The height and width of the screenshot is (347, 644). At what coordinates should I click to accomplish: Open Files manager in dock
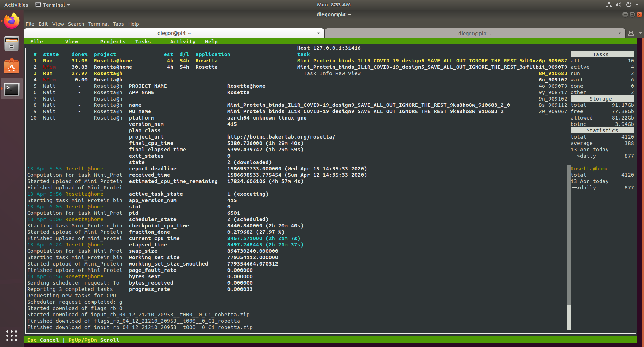point(12,43)
